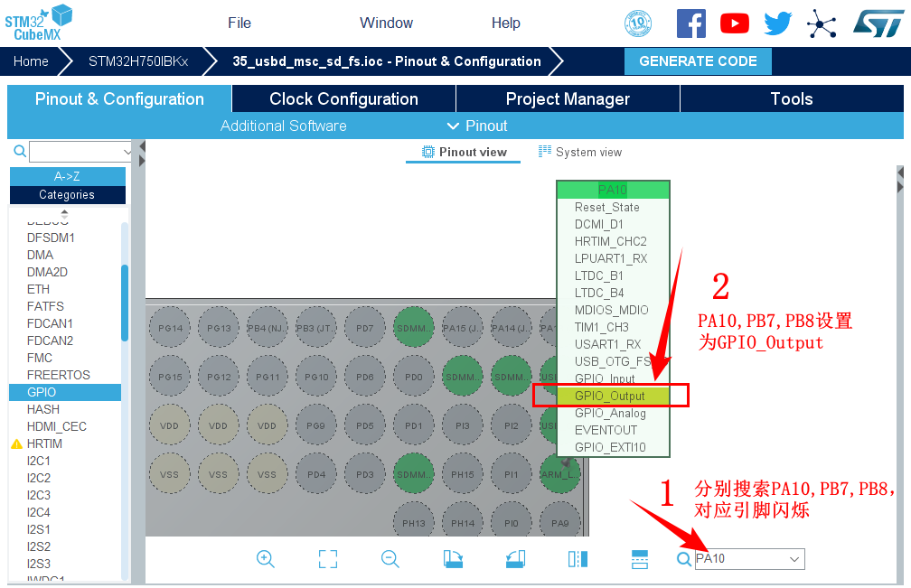Rotate pinout clockwise
Viewport: 911px width, 588px height.
click(454, 559)
